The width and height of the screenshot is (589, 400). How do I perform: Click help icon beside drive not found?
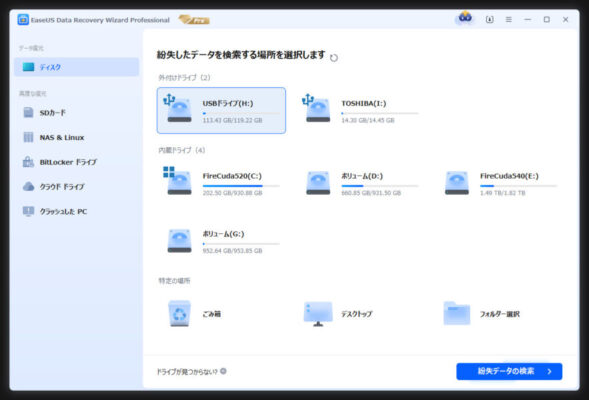[223, 371]
